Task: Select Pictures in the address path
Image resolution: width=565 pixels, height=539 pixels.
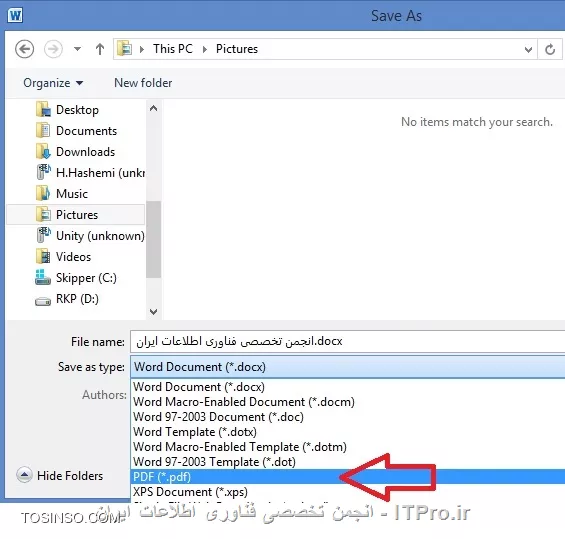Action: pos(237,49)
